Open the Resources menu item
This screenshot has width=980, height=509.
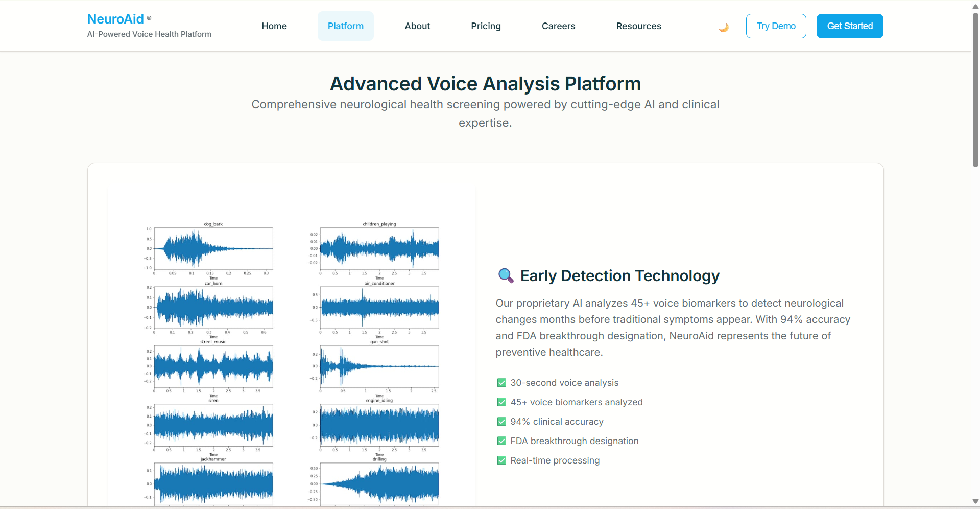[x=638, y=26]
